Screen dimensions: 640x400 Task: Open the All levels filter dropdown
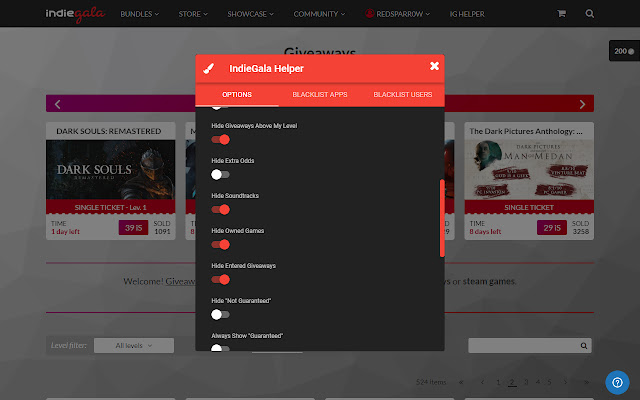tap(134, 346)
